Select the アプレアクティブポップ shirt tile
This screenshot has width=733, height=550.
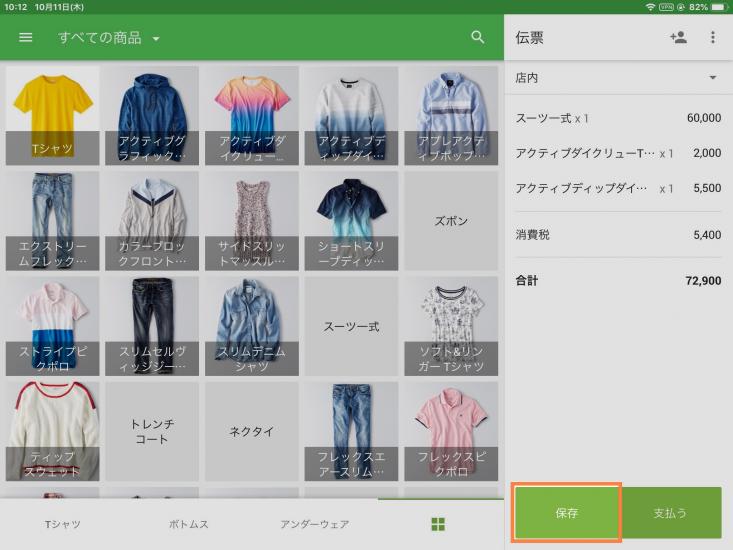[x=451, y=115]
